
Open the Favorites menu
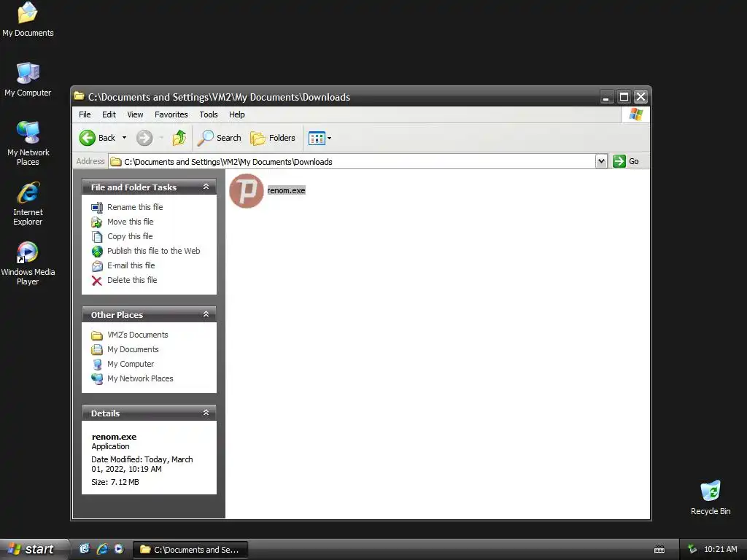coord(171,114)
